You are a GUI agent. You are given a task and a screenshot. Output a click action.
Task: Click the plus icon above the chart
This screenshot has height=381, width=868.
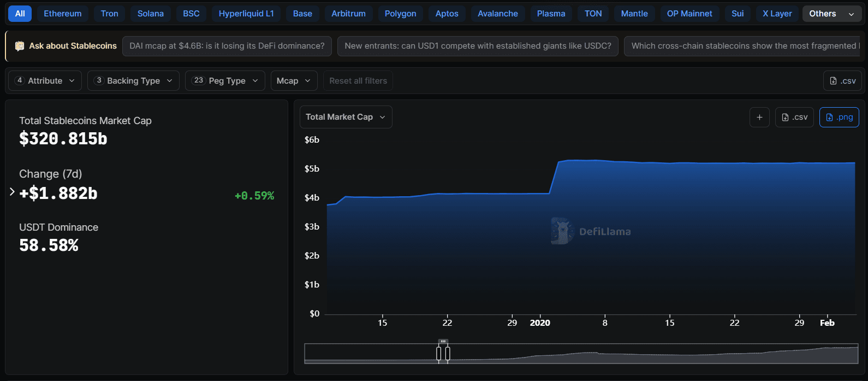(x=759, y=117)
